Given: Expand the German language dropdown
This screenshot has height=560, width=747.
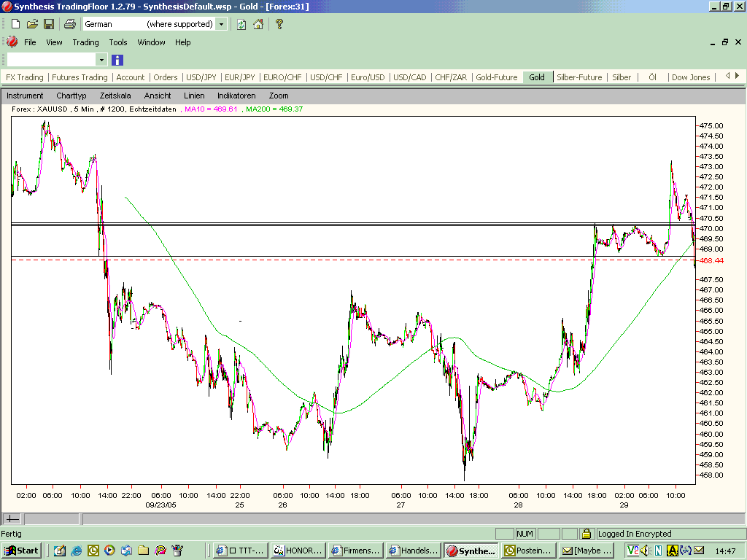Looking at the screenshot, I should (221, 24).
